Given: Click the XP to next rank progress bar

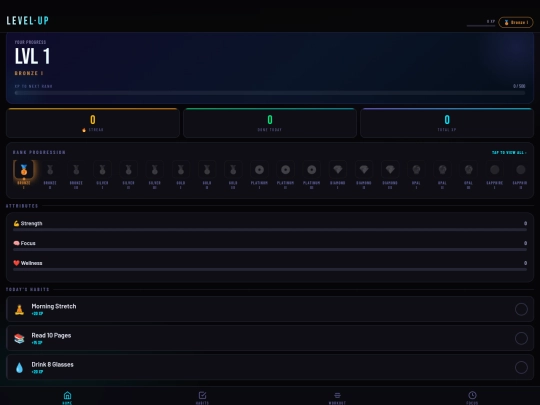Looking at the screenshot, I should (270, 93).
